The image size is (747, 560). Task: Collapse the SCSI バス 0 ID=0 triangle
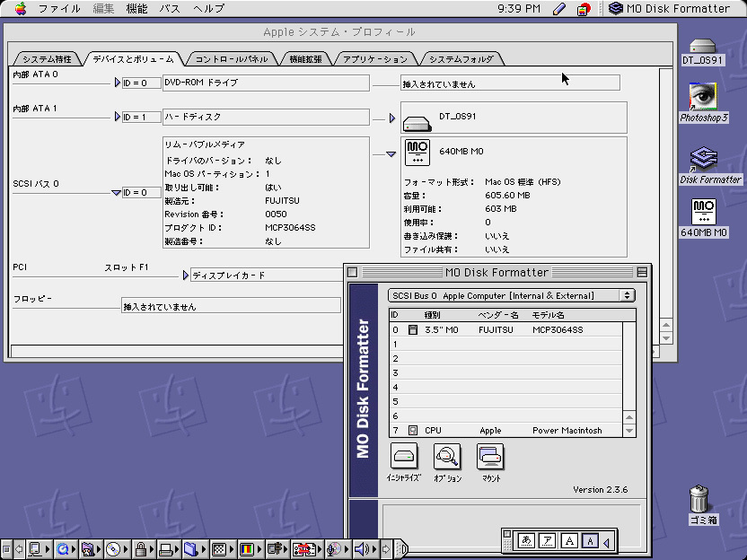point(116,193)
